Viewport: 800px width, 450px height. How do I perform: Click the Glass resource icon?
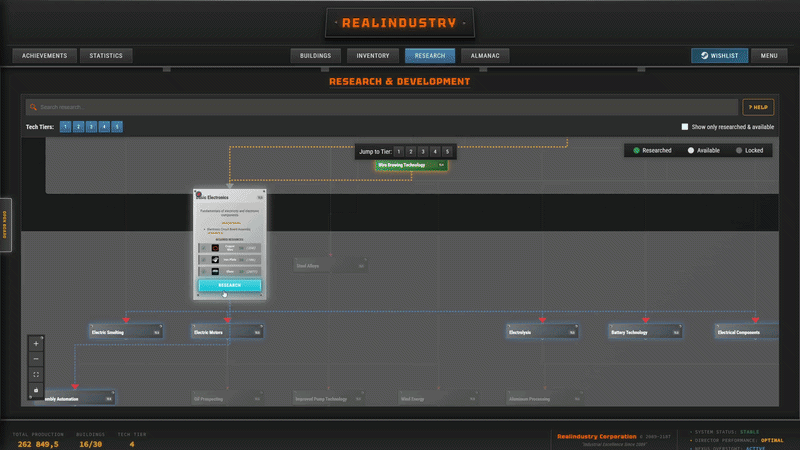click(x=215, y=271)
